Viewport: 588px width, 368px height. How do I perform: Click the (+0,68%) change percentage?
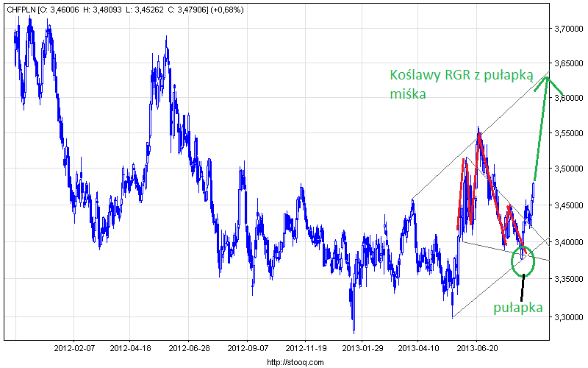point(227,10)
